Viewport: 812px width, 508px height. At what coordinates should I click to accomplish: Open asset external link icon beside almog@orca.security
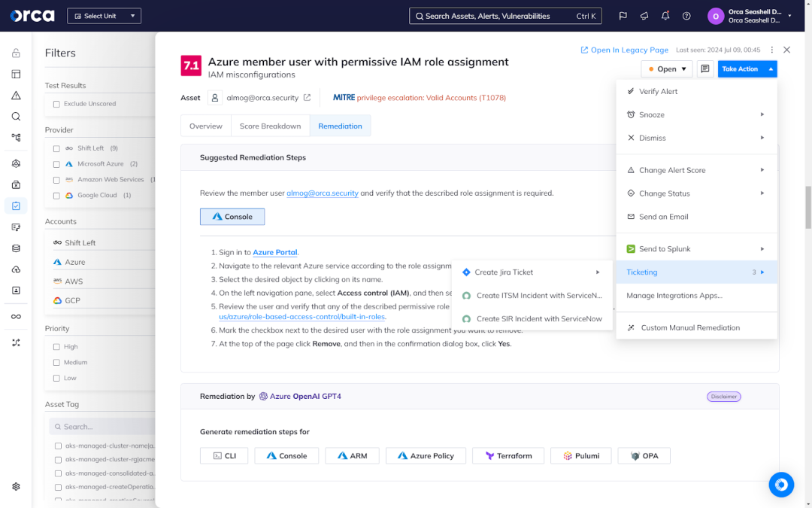307,97
